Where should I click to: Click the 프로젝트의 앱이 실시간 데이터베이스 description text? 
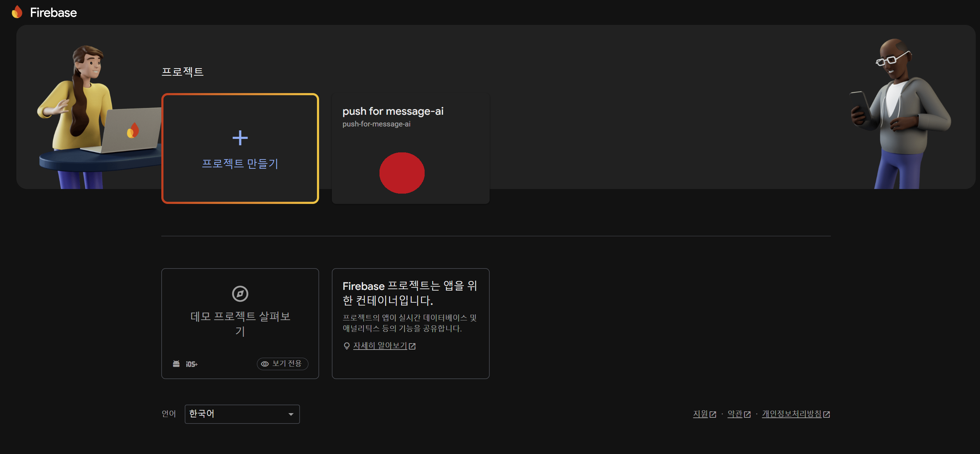pos(409,323)
